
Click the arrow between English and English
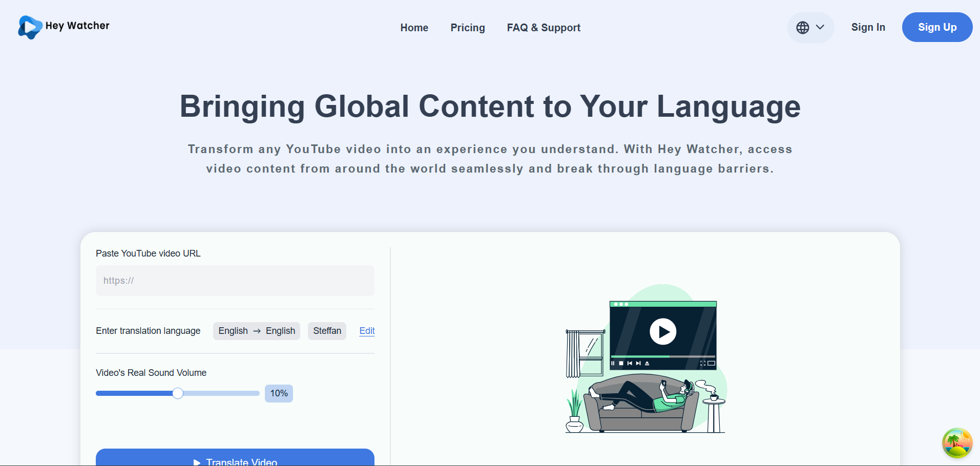click(x=256, y=331)
